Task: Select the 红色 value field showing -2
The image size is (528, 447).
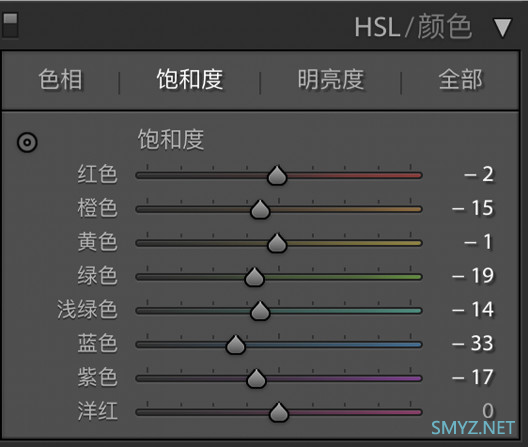Action: click(x=479, y=174)
